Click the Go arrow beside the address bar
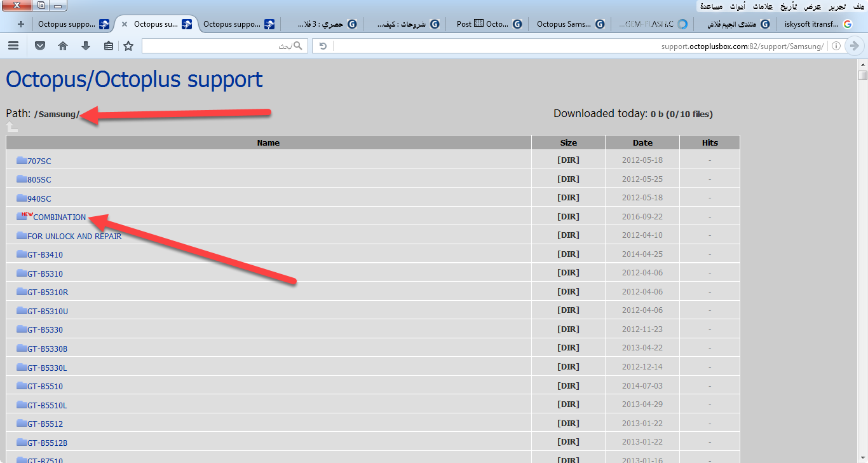Screen dimensions: 868x463 tap(855, 46)
